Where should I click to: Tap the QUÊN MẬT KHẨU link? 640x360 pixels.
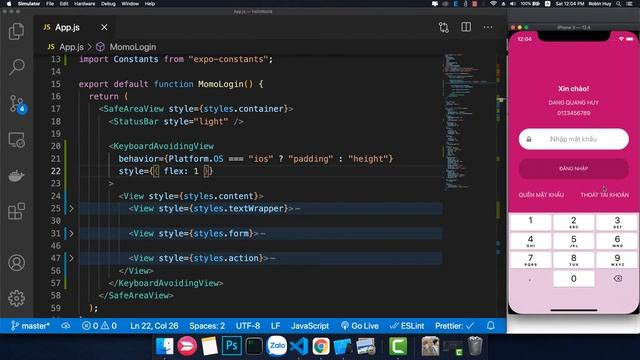click(541, 195)
